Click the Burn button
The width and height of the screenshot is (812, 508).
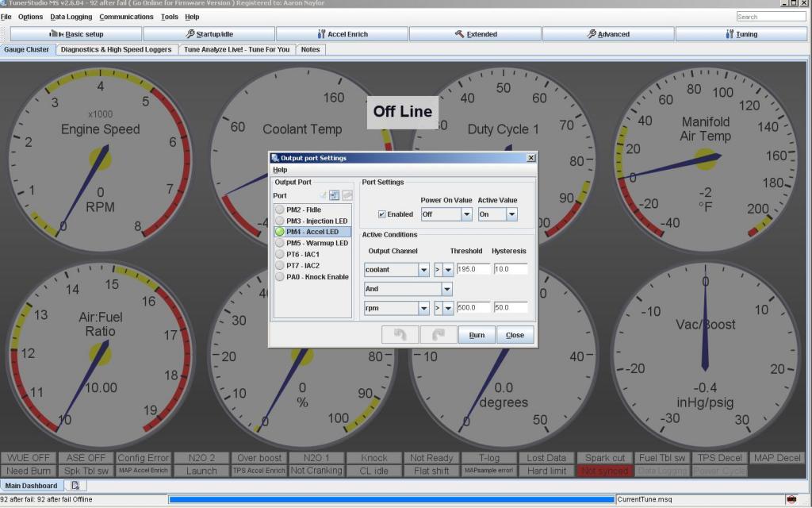(x=477, y=335)
